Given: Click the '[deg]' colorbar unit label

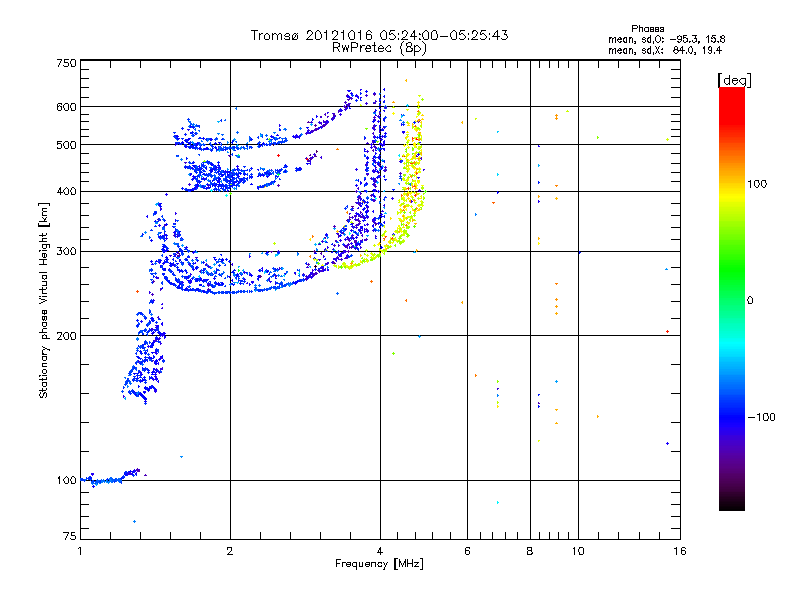Looking at the screenshot, I should (734, 80).
